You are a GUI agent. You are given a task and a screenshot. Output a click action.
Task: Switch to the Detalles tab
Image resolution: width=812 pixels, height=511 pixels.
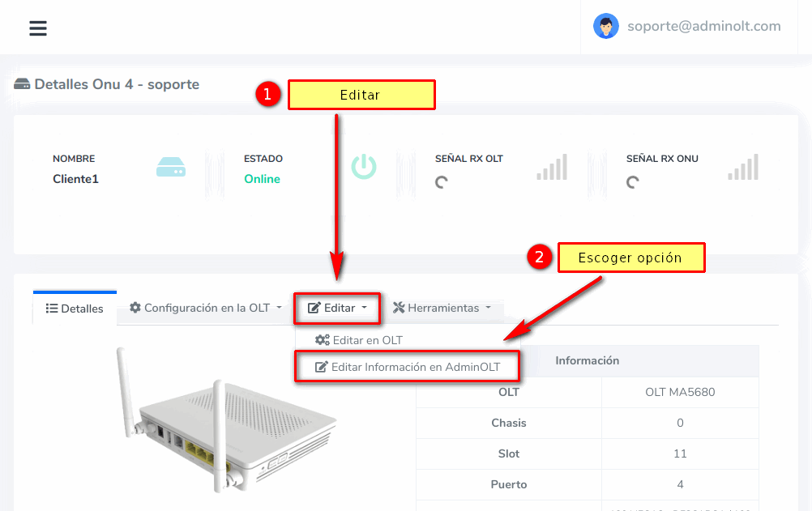75,309
